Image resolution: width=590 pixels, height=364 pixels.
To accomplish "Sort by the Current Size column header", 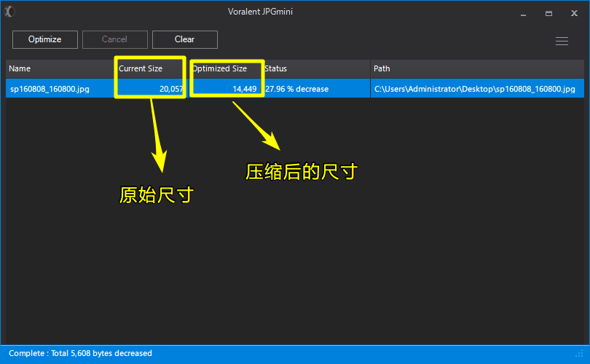I will 141,68.
